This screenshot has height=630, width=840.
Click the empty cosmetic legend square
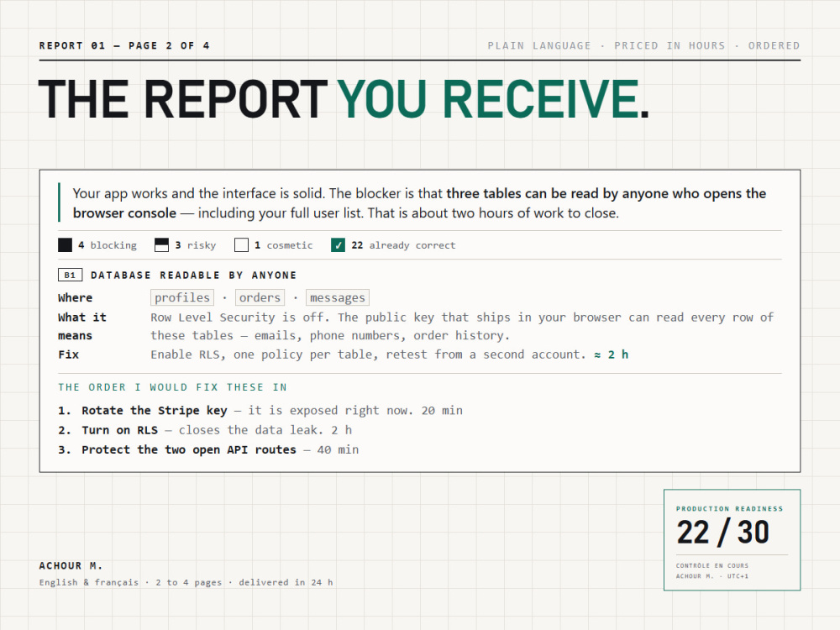coord(242,244)
